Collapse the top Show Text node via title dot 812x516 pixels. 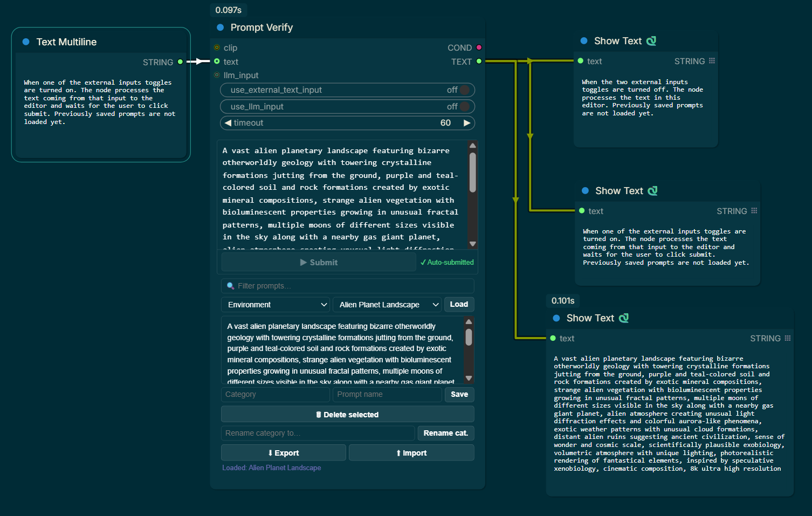[584, 41]
